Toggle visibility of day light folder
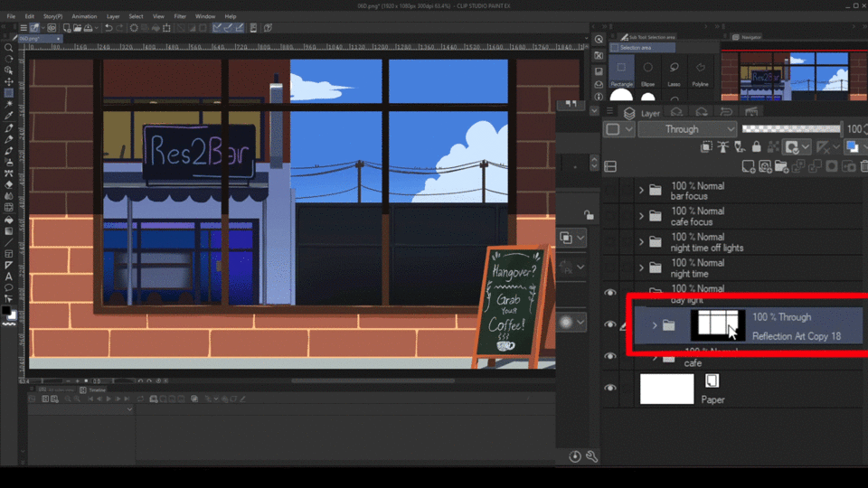 coord(610,293)
